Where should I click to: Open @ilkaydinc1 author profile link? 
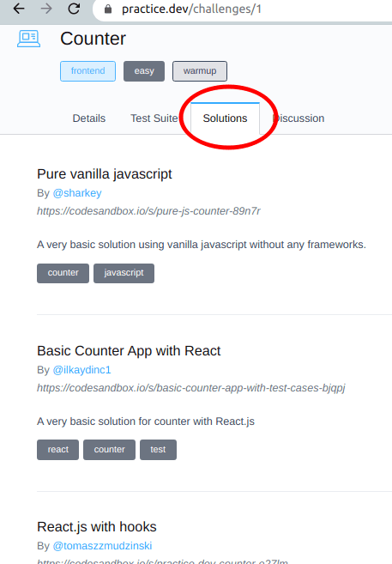pos(82,370)
